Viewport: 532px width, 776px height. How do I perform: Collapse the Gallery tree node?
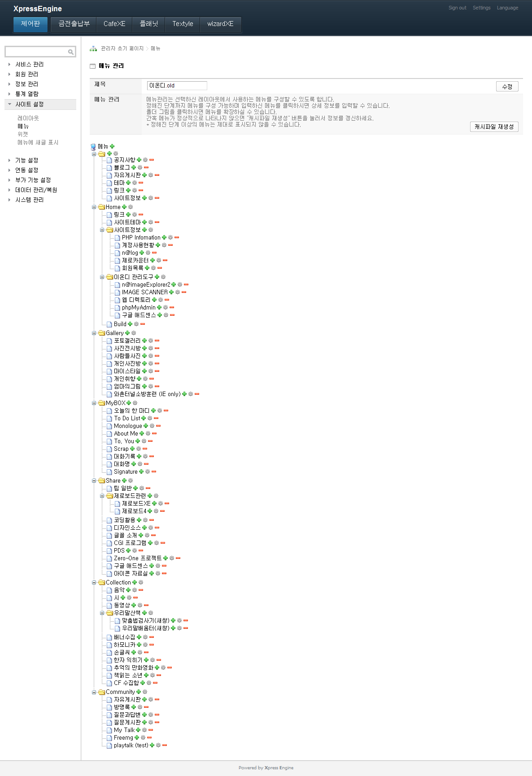point(94,333)
